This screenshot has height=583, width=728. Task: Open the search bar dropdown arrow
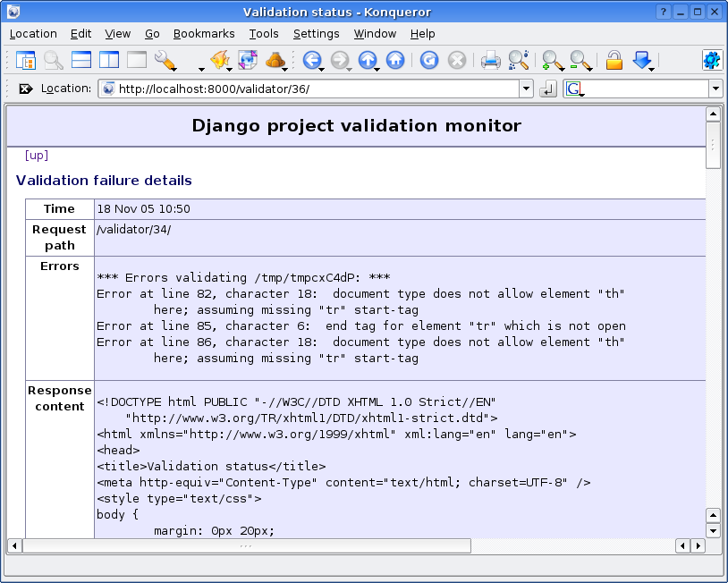coord(715,89)
